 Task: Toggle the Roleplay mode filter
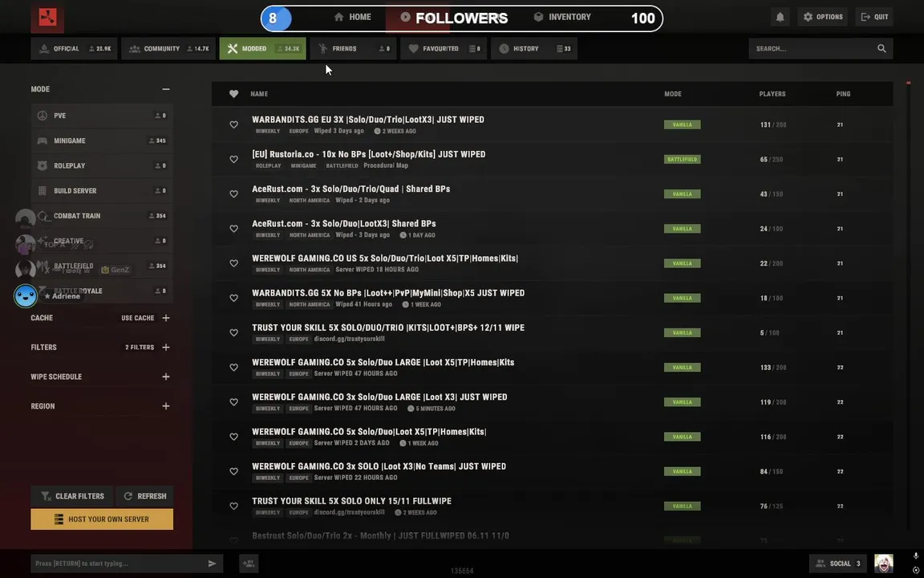(102, 165)
